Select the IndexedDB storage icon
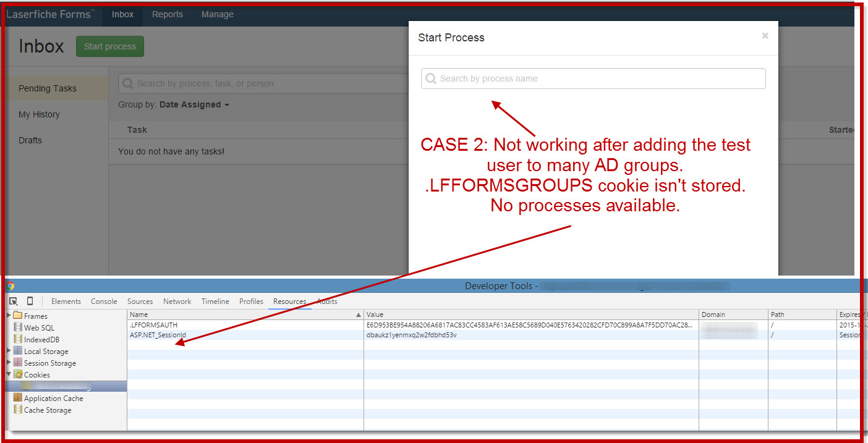Viewport: 868px width, 443px height. [18, 339]
